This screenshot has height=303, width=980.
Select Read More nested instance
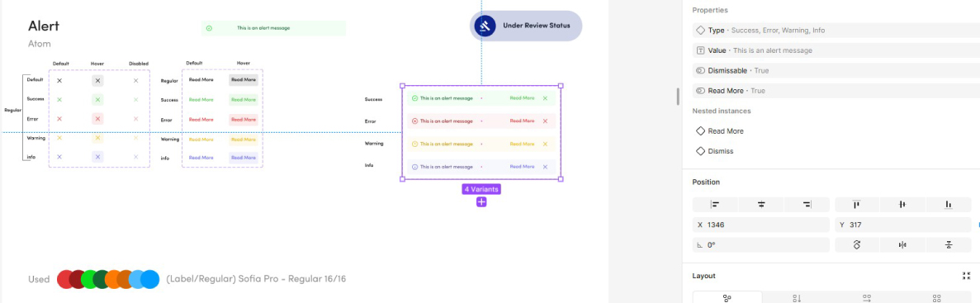click(720, 131)
